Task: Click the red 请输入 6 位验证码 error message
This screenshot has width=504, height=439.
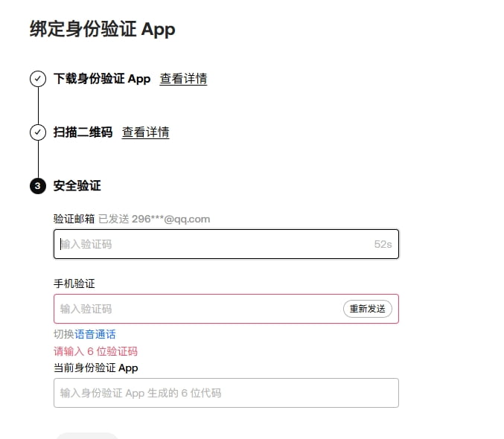Action: 95,351
